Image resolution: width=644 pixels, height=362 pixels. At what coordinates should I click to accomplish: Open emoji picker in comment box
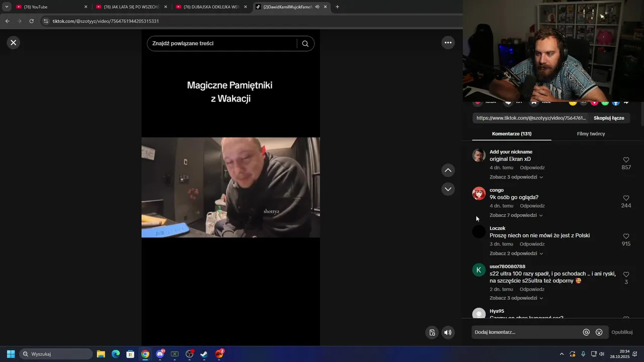coord(599,332)
